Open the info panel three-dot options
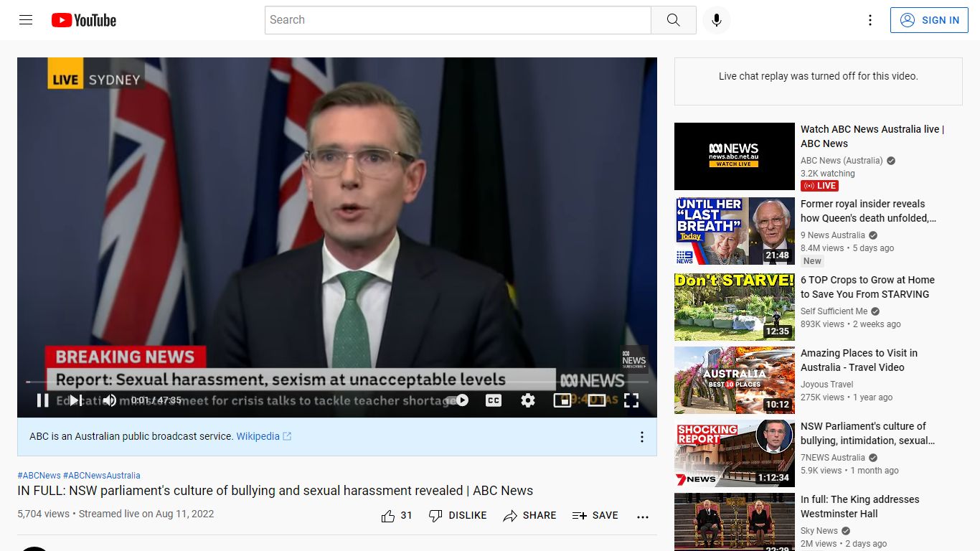This screenshot has height=551, width=980. point(642,437)
